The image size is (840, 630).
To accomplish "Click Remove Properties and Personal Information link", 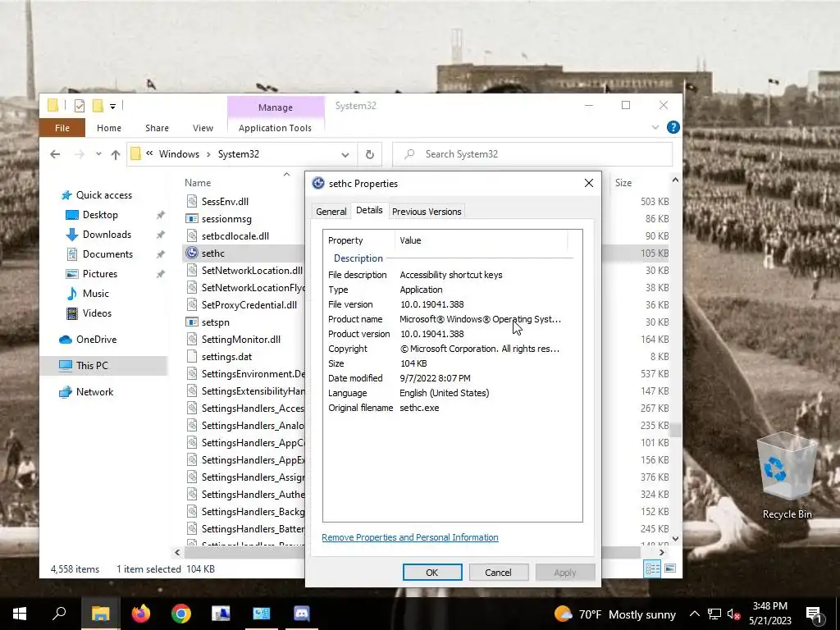I will pyautogui.click(x=410, y=537).
